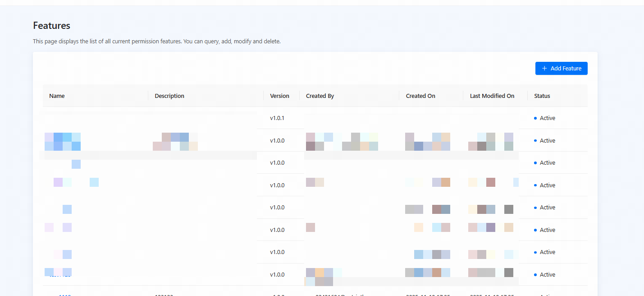Open the feature name link in second row
Screen dimensions: 644x296
click(x=63, y=141)
